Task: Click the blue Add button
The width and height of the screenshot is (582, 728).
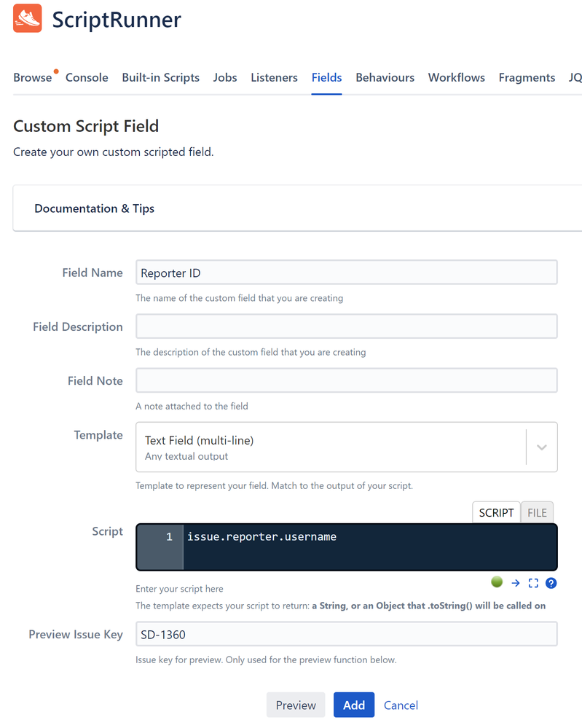Action: click(354, 705)
